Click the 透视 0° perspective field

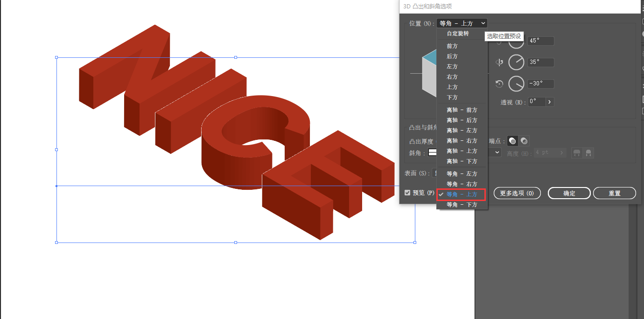coord(537,102)
